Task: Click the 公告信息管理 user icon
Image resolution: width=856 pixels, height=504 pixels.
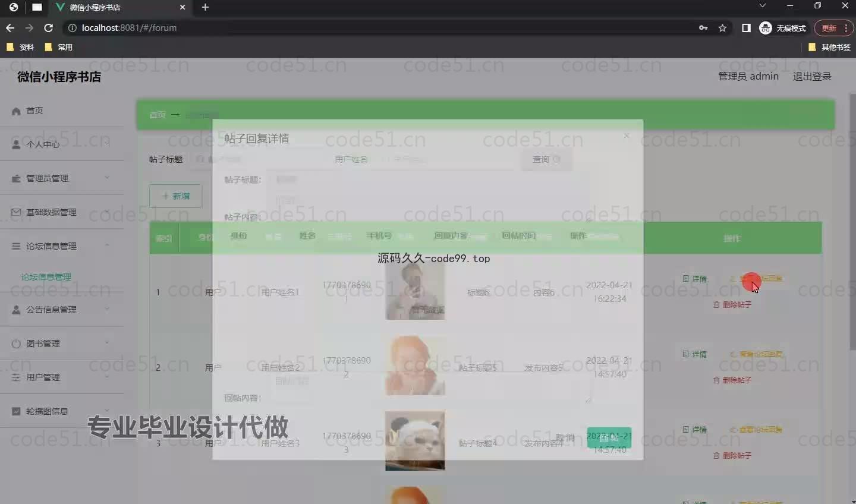Action: [x=16, y=310]
